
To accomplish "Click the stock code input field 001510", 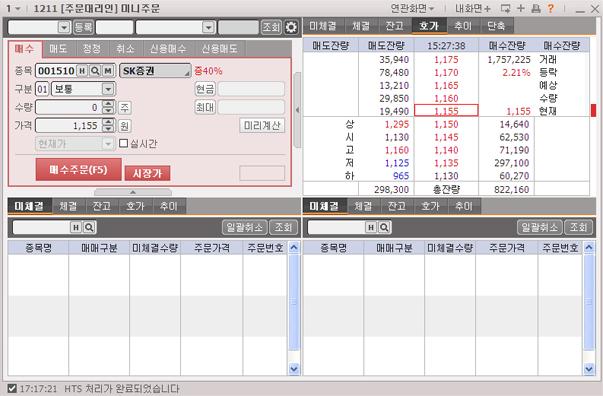I will click(x=57, y=71).
